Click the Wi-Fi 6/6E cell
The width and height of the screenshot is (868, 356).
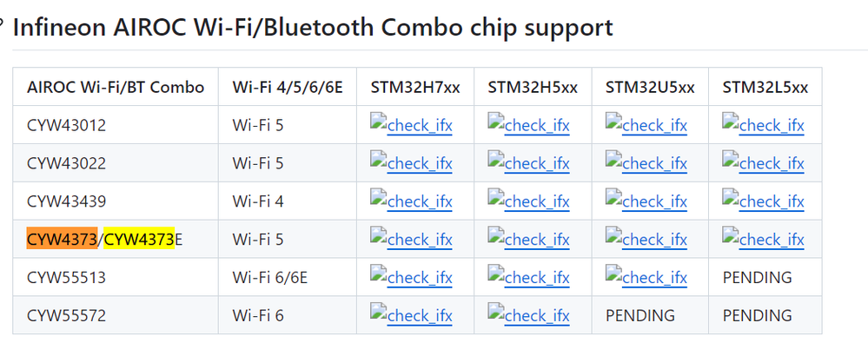point(270,277)
